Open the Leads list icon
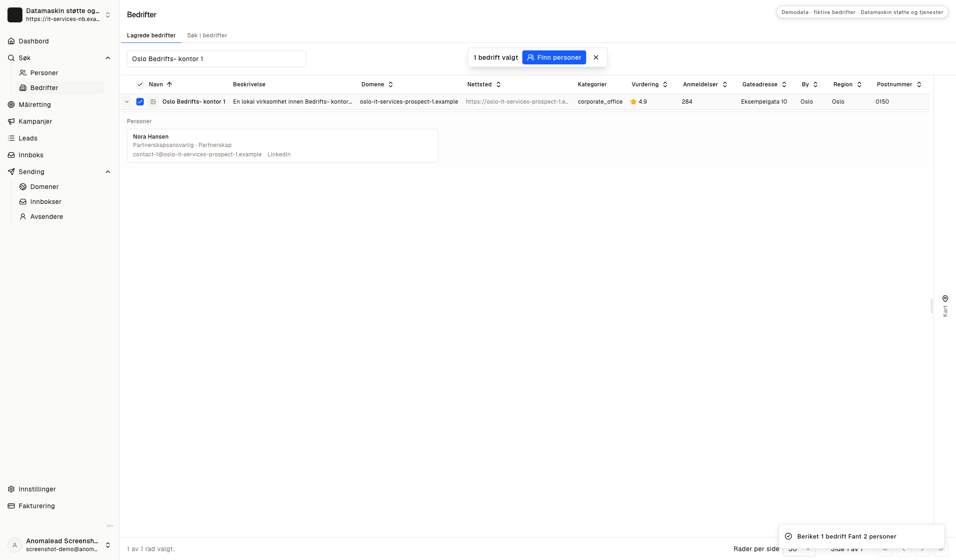 click(x=11, y=138)
